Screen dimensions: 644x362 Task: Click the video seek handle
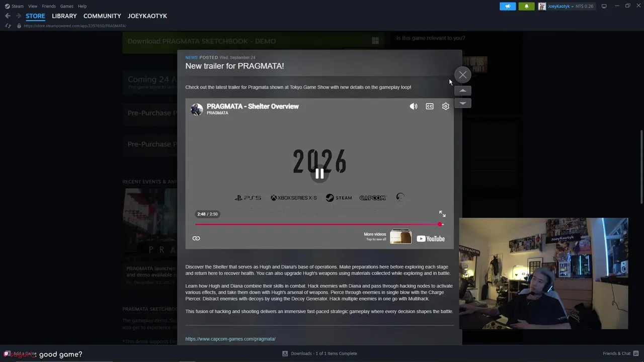(440, 224)
